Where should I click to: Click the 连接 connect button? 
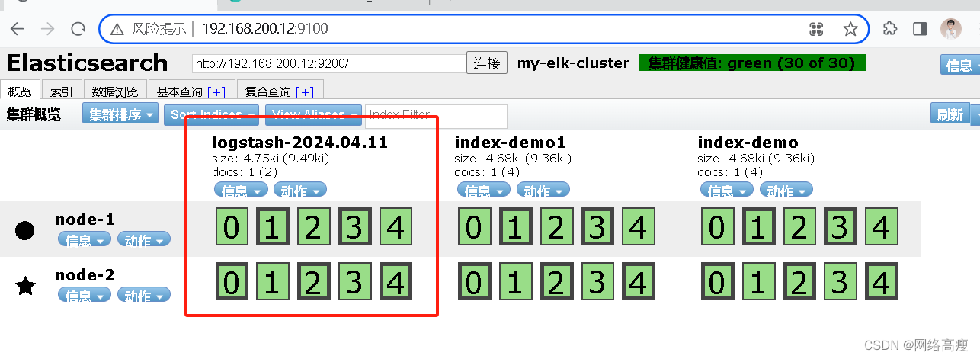click(x=487, y=63)
